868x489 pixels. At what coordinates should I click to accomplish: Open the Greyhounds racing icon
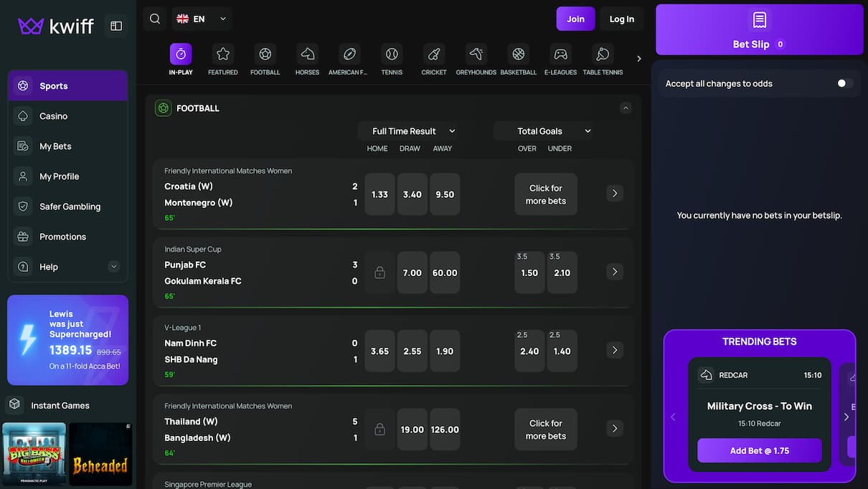pos(476,53)
